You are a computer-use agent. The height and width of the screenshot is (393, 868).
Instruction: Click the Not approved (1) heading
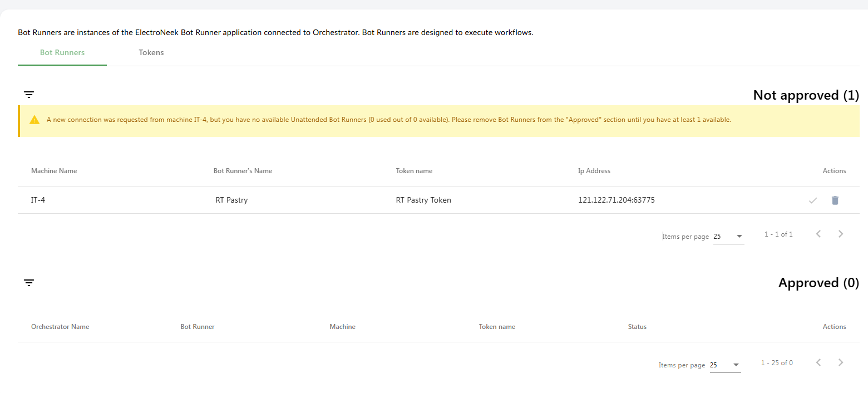(806, 95)
